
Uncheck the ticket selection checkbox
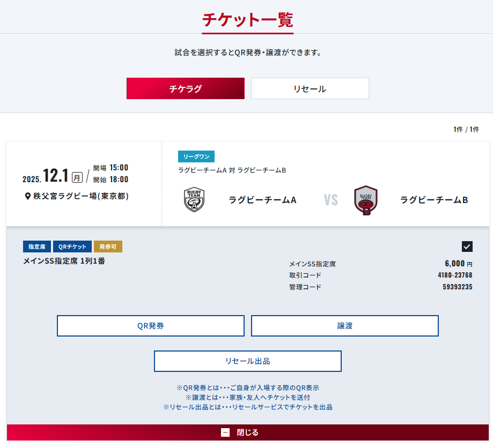pyautogui.click(x=467, y=247)
